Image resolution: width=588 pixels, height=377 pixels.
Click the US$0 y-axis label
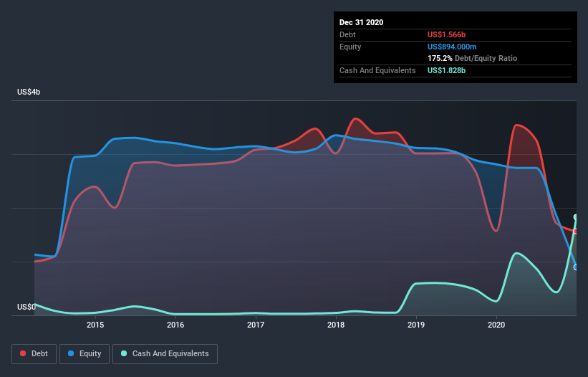26,307
